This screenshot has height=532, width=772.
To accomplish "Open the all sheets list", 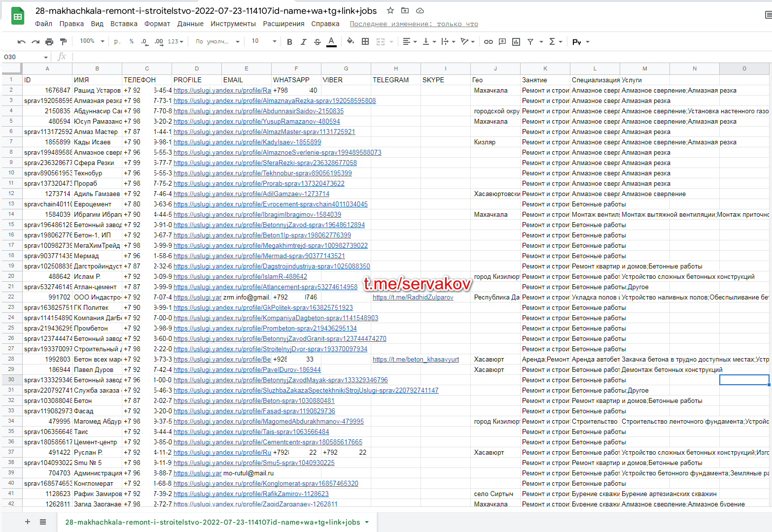I will pos(43,522).
